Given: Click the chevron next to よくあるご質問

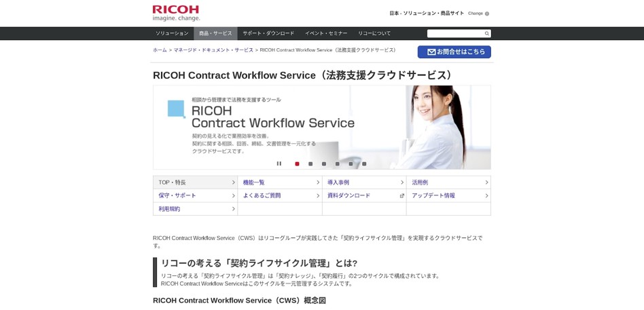Looking at the screenshot, I should [x=318, y=195].
